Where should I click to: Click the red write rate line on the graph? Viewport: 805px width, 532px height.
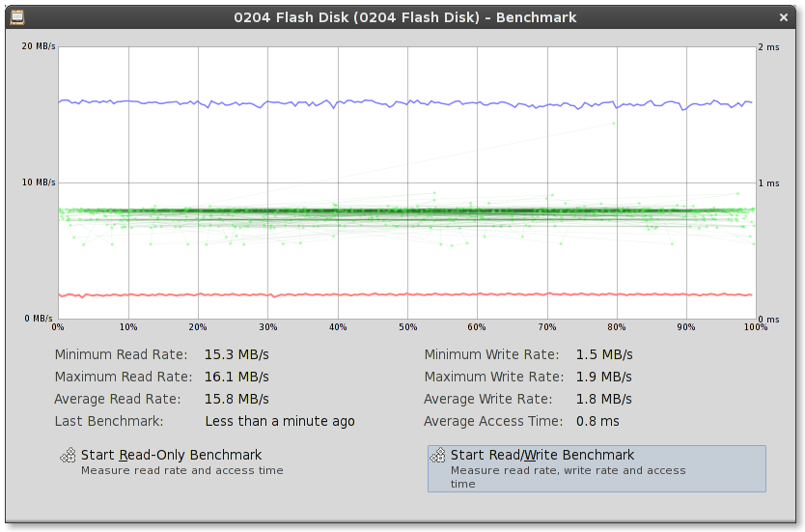pyautogui.click(x=405, y=294)
